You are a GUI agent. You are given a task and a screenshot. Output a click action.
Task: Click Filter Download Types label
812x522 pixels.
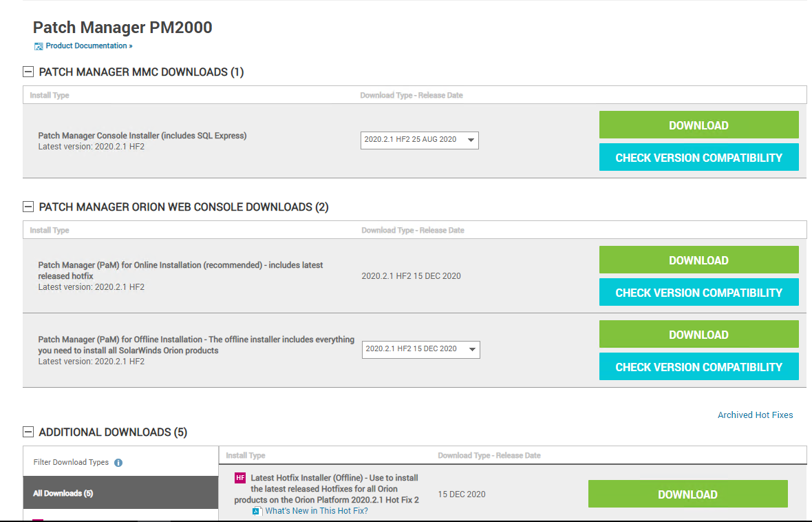click(x=71, y=462)
